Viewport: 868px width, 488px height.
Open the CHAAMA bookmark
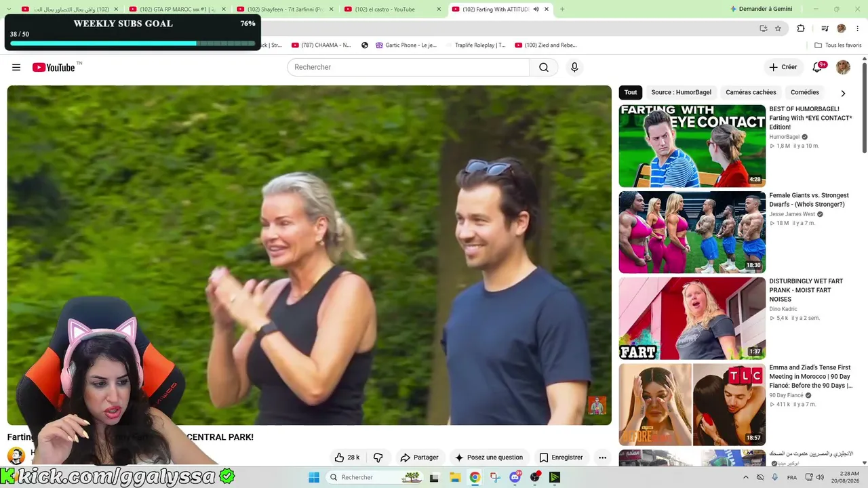[x=321, y=45]
